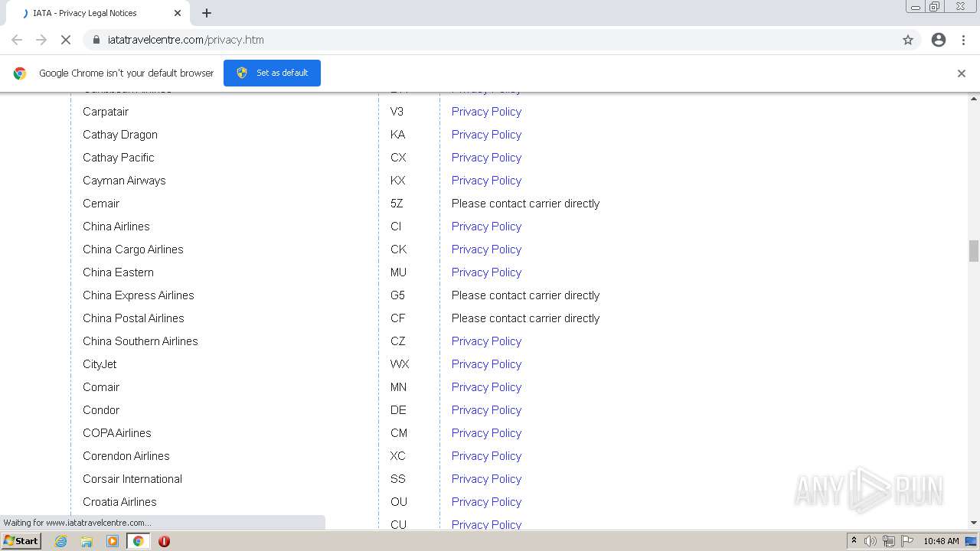
Task: Show hidden system tray icons
Action: coord(854,541)
